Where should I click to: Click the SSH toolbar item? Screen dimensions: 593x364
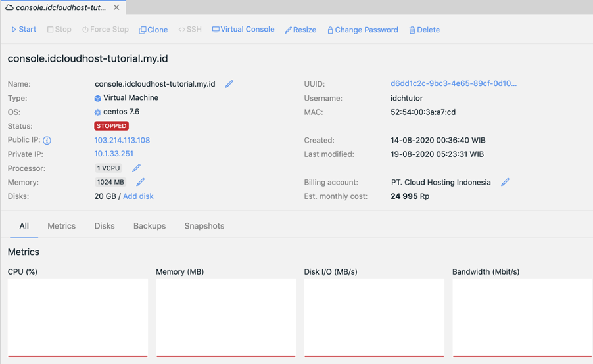coord(190,29)
